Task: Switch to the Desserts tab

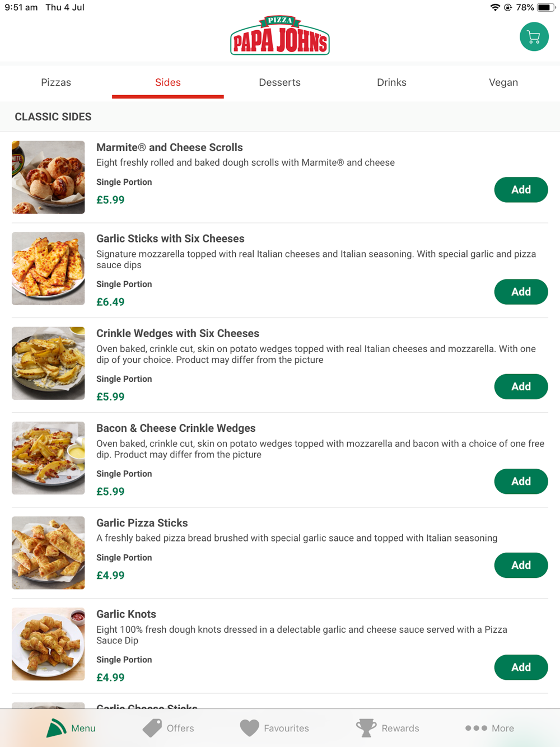Action: click(x=279, y=82)
